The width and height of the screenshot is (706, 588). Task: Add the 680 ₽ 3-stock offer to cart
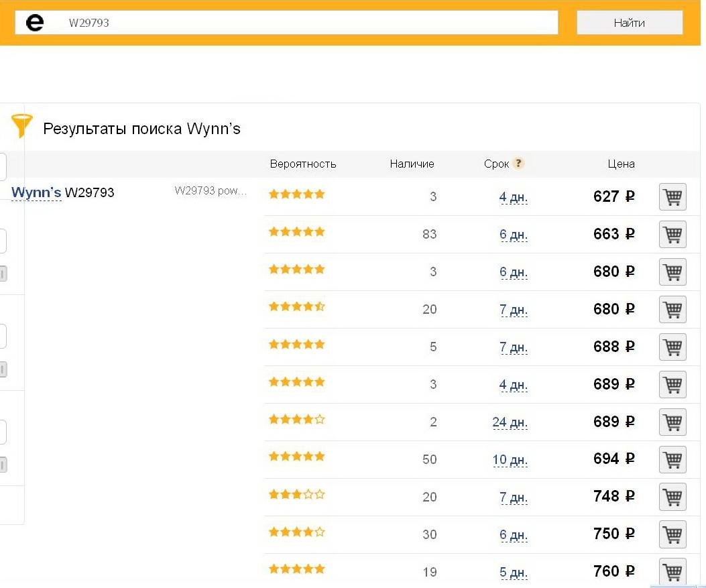click(672, 272)
